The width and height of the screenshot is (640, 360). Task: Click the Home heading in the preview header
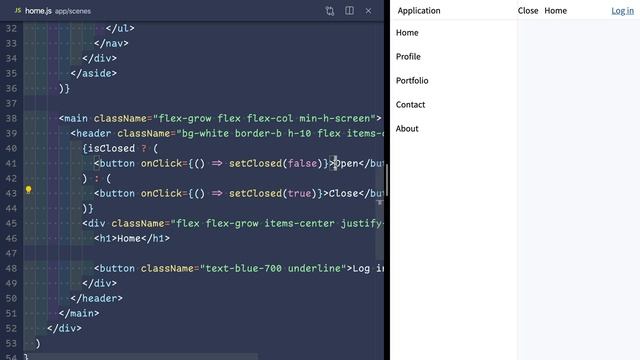coord(556,11)
